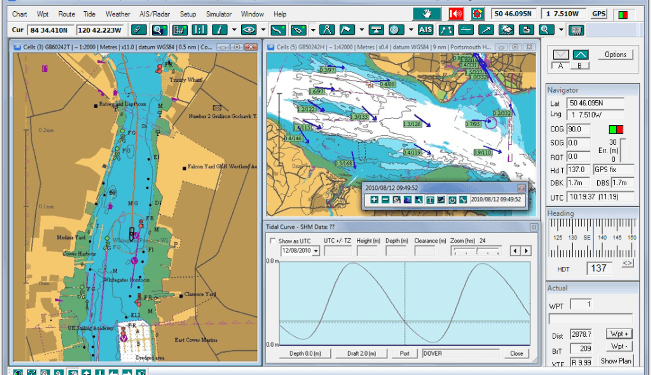
Task: Click the Close button in Tidal Curve
Action: click(x=516, y=353)
